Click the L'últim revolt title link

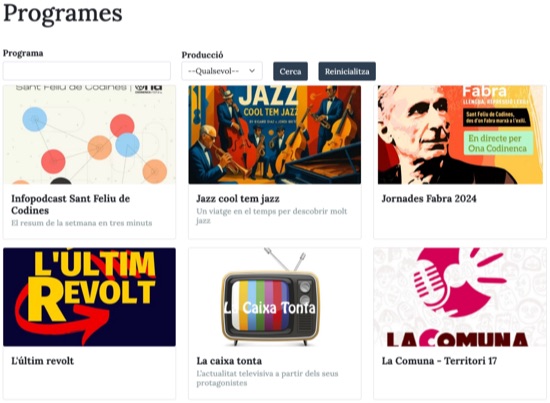coord(42,361)
